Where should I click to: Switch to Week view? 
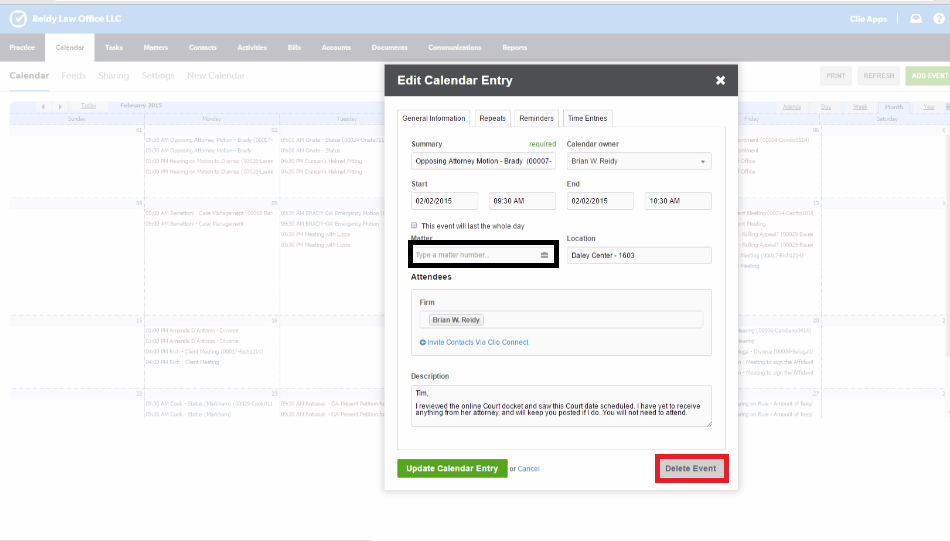(860, 107)
